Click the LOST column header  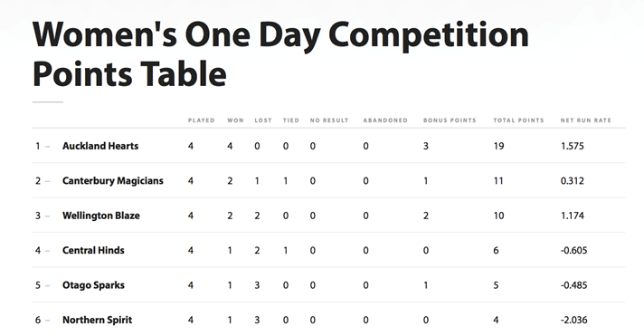click(x=263, y=120)
